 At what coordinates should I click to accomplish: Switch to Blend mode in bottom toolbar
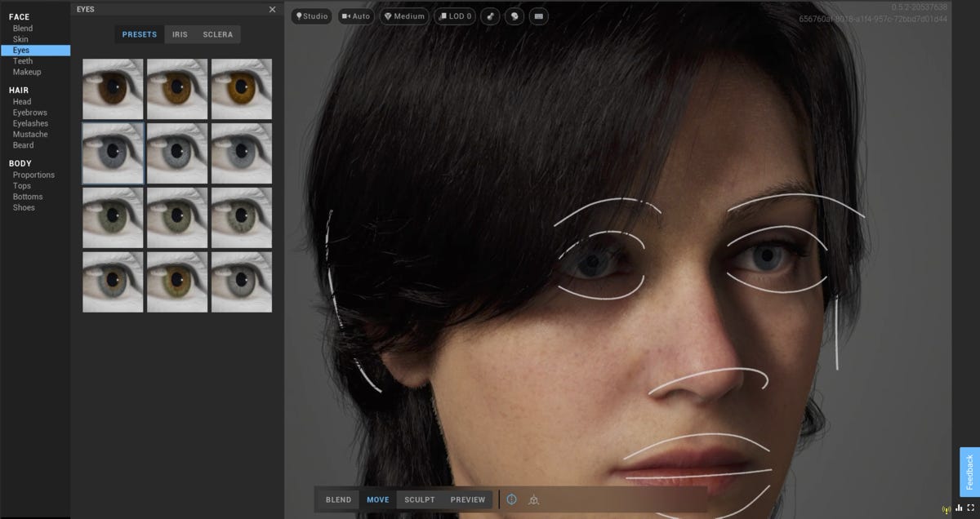[x=338, y=499]
